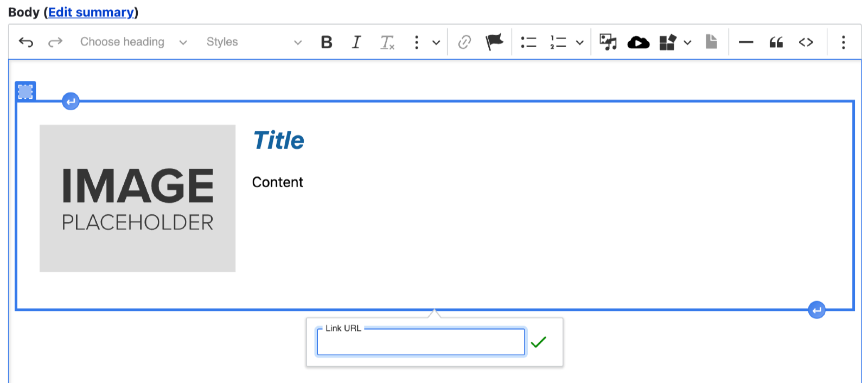Open the Styles dropdown

pos(253,42)
